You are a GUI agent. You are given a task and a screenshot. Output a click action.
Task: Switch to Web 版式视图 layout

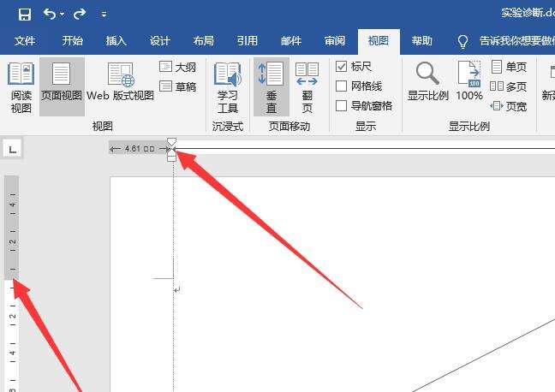click(121, 81)
